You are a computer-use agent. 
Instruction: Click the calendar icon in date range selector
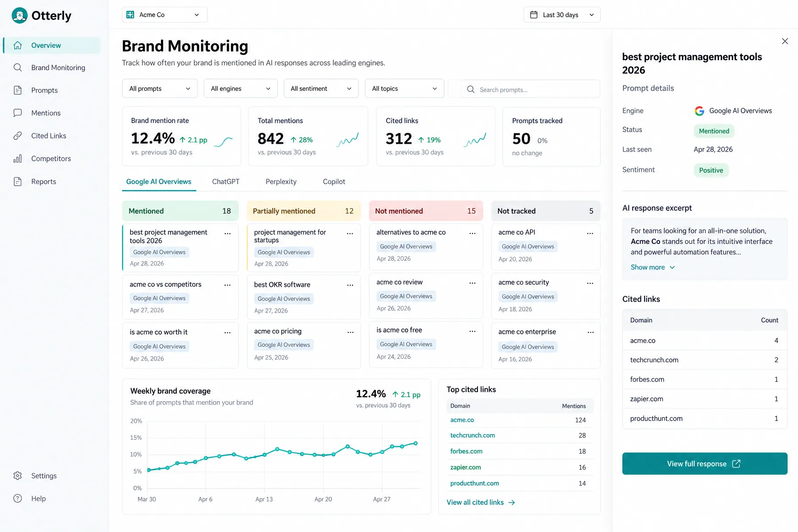[534, 15]
